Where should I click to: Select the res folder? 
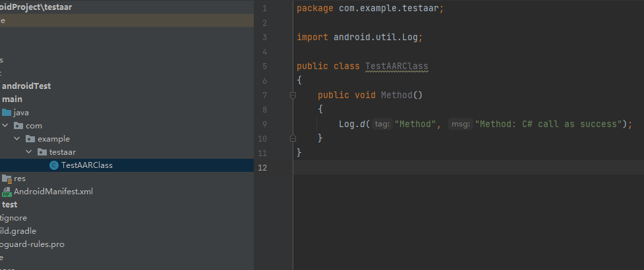click(20, 178)
